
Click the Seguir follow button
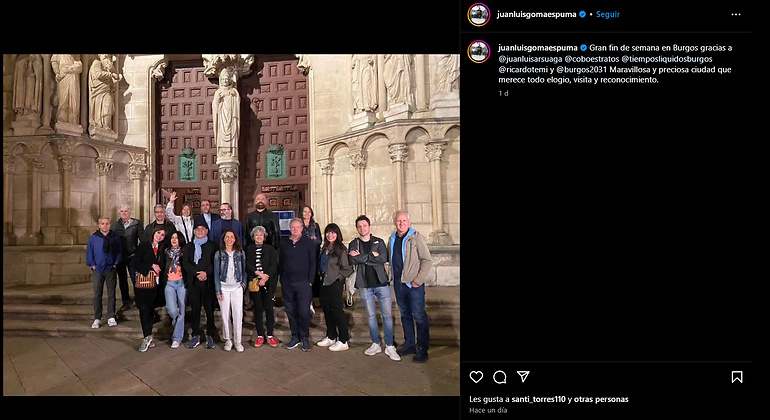point(607,14)
